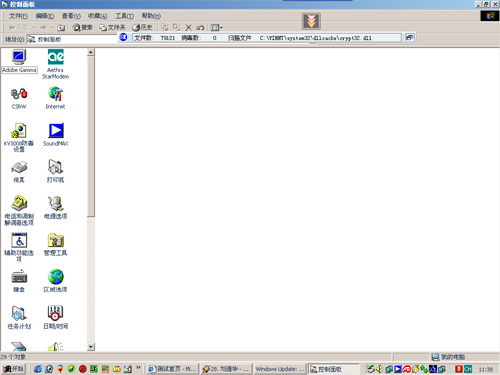
Task: Switch to the Windows Update taskbar button
Action: [280, 369]
